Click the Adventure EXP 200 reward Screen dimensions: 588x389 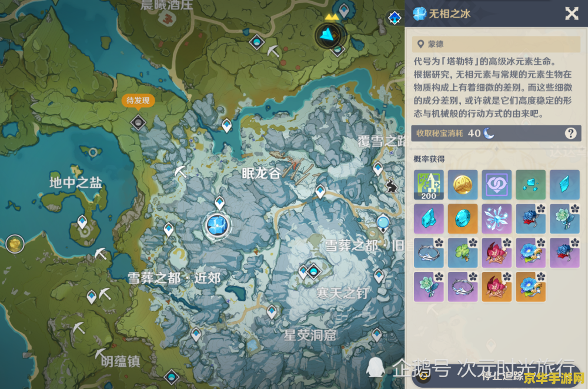click(x=429, y=185)
